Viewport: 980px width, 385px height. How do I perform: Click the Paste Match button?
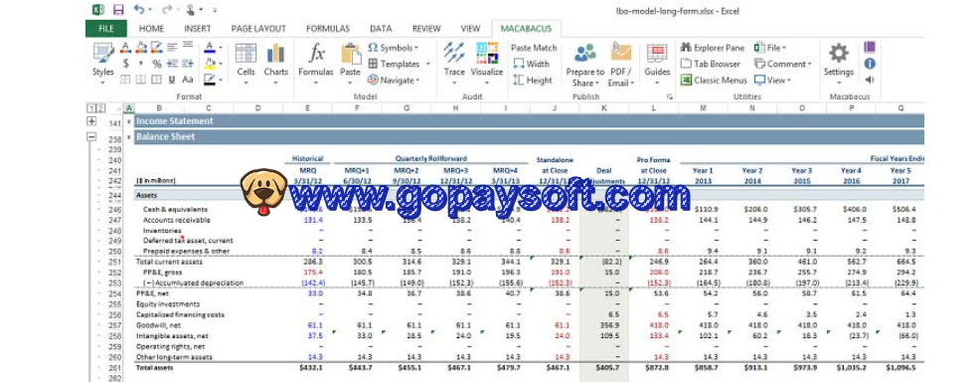point(534,48)
